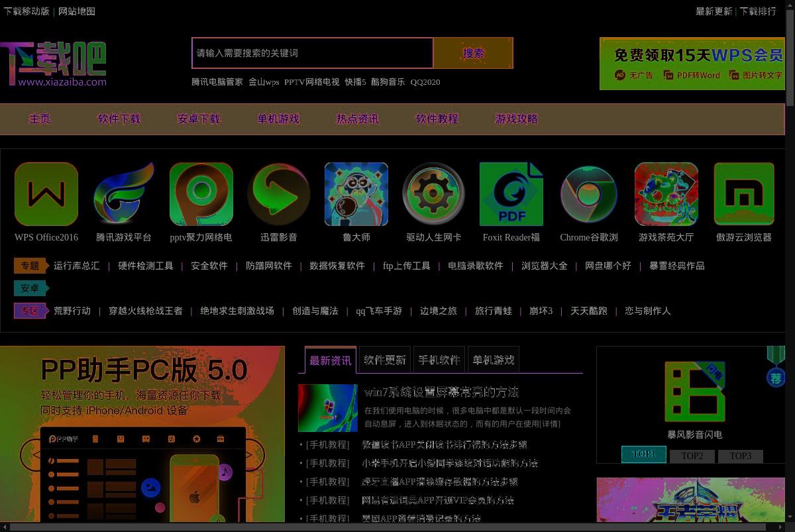Click the PP助手PC版 5.0 banner

(142, 434)
